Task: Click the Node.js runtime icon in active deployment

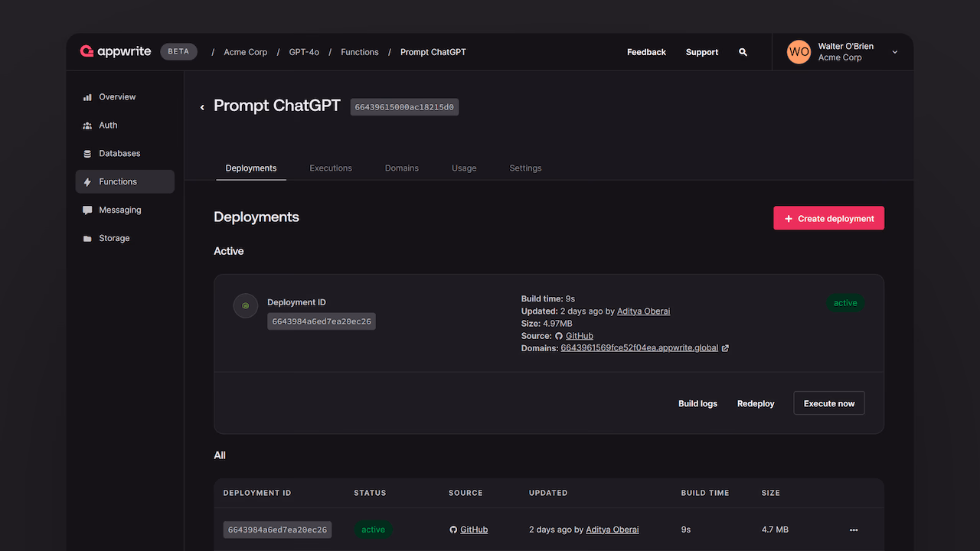Action: [246, 305]
